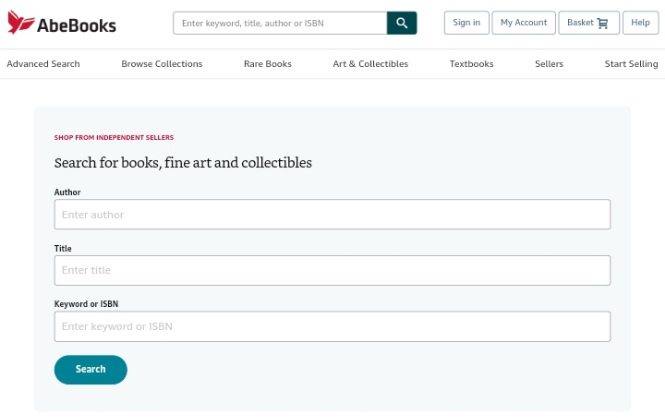Click into the Author field
This screenshot has height=418, width=665.
[x=332, y=215]
